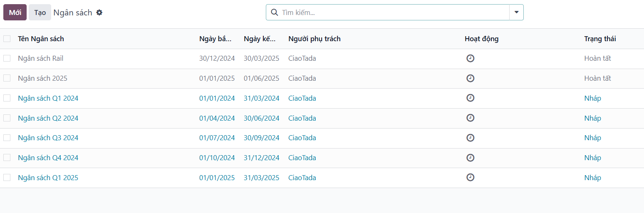Click the end date 30/06/2024
The image size is (644, 213).
point(261,118)
